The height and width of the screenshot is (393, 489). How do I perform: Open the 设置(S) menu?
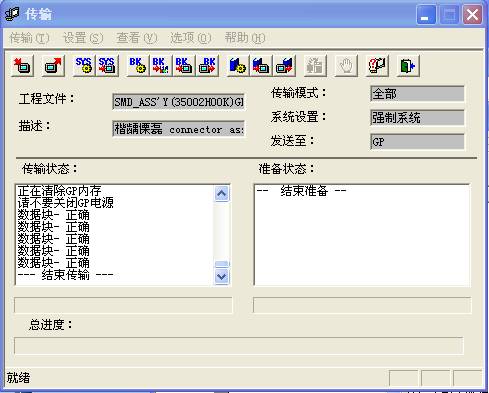[x=83, y=38]
